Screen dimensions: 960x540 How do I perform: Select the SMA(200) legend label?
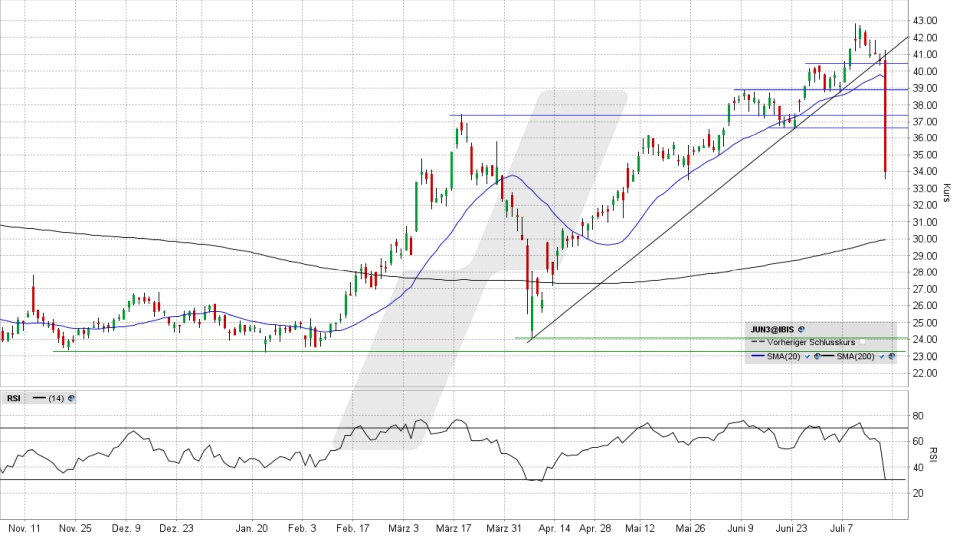coord(856,356)
